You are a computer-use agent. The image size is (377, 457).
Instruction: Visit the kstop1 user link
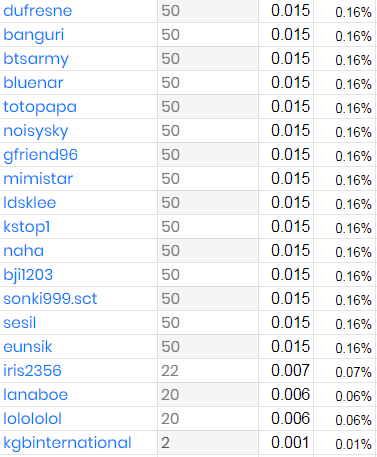tap(27, 227)
